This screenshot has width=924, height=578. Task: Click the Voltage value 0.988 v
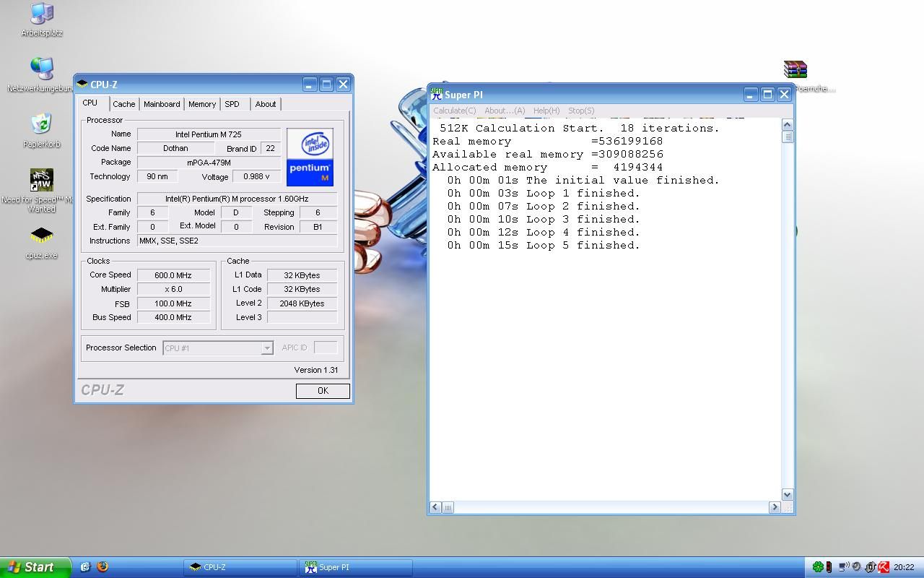coord(256,176)
